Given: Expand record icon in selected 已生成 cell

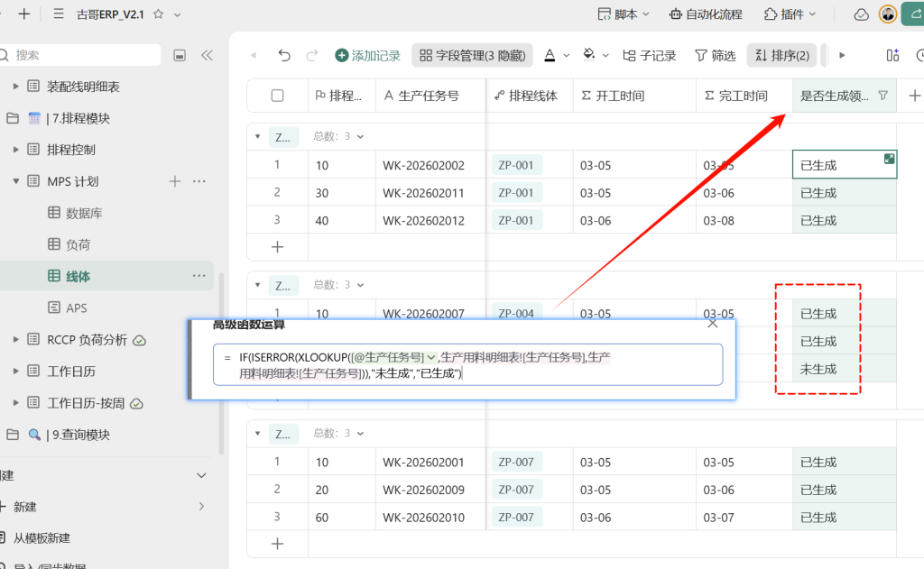Looking at the screenshot, I should pos(889,159).
